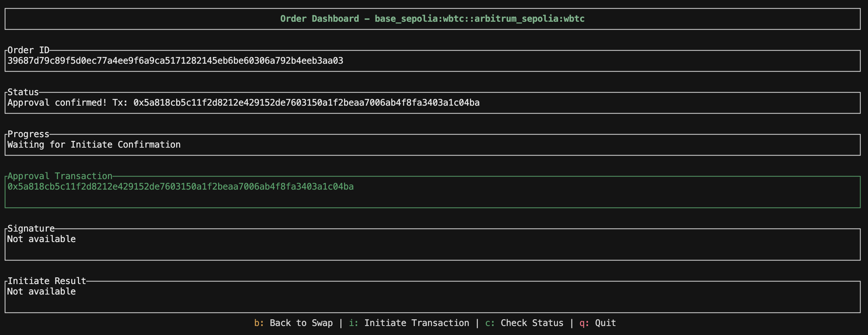Image resolution: width=868 pixels, height=335 pixels.
Task: Click the 'q: Quit' option
Action: coord(598,323)
